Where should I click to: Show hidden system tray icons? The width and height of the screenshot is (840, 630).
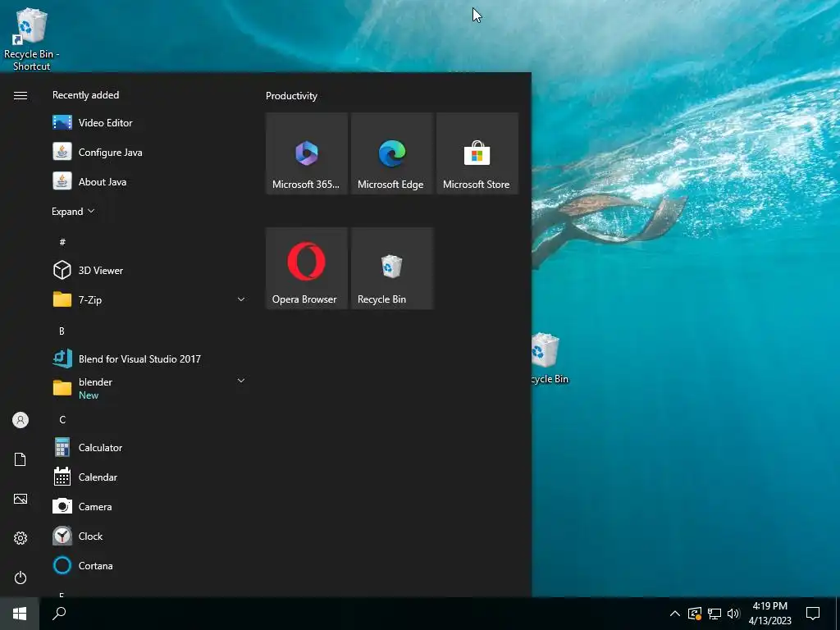click(675, 614)
